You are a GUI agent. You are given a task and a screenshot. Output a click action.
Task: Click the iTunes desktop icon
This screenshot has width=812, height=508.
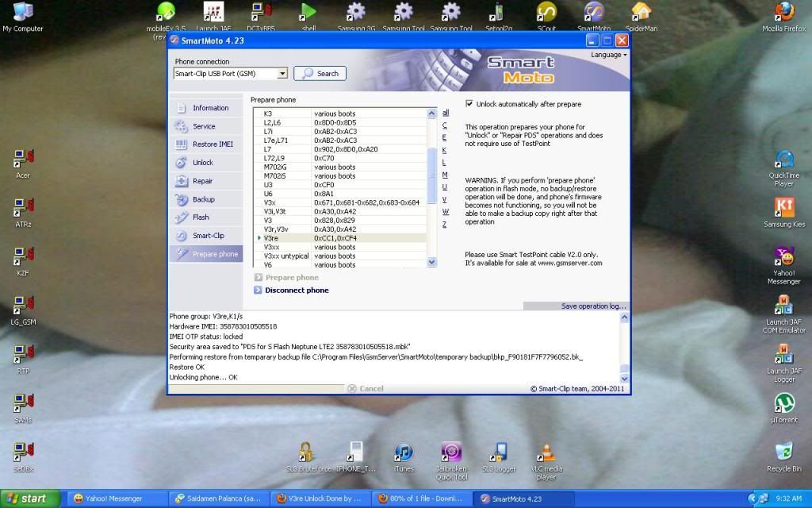click(404, 457)
